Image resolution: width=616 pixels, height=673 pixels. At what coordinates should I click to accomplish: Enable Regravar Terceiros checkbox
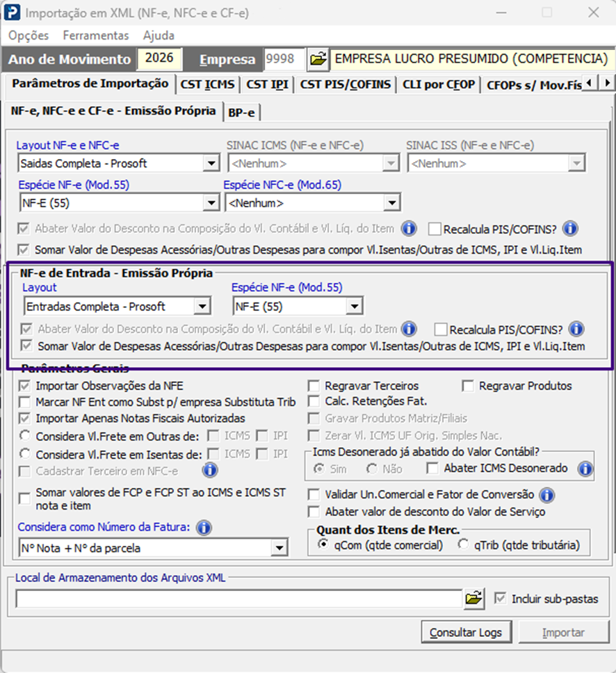point(314,386)
